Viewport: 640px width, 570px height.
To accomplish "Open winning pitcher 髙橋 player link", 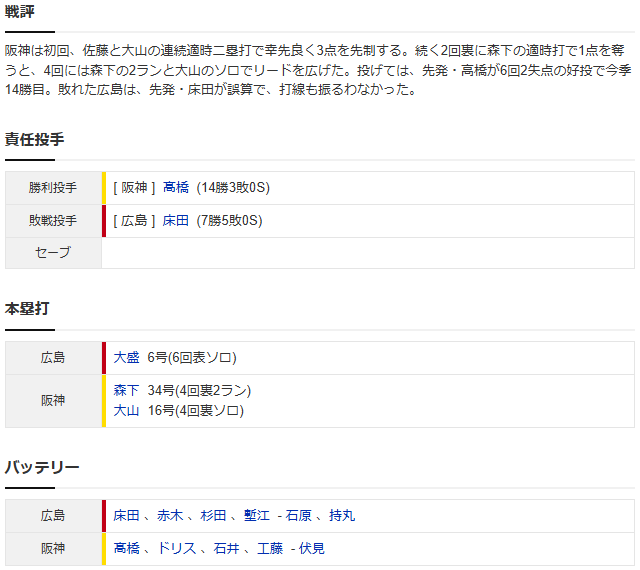I will tap(176, 187).
